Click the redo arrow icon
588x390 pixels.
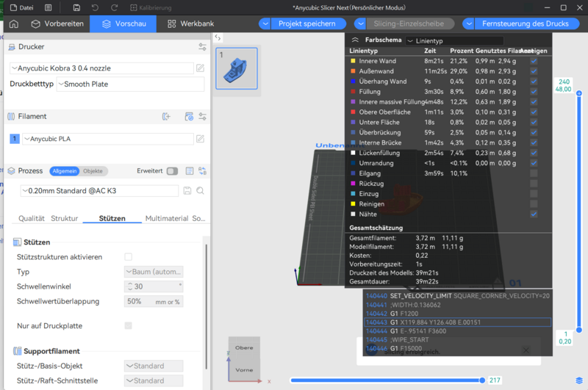pyautogui.click(x=115, y=7)
